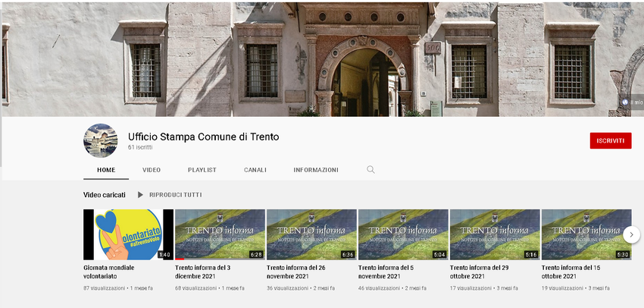Screen dimensions: 644x308
Task: Open the INFORMAZIONI tab
Action: point(316,170)
